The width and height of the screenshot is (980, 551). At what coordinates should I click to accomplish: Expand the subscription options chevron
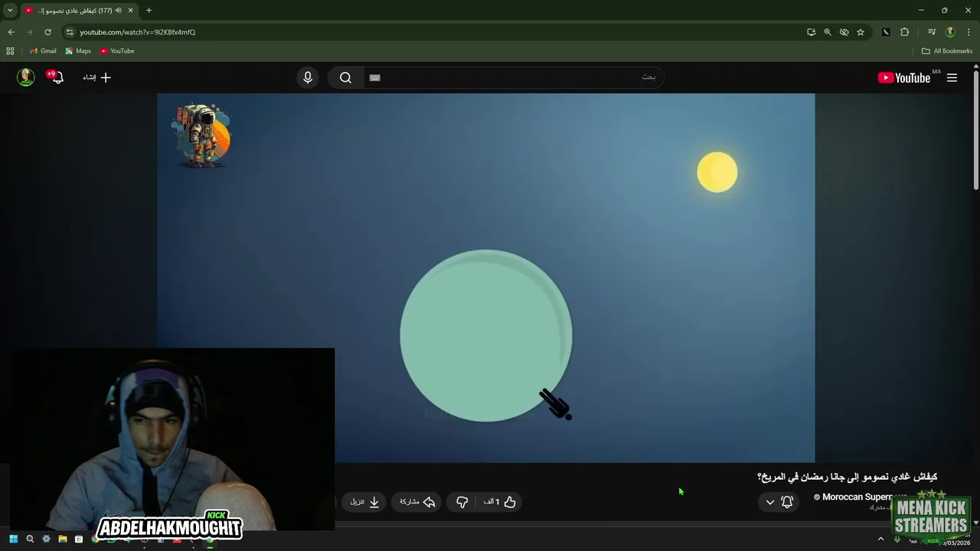coord(769,502)
